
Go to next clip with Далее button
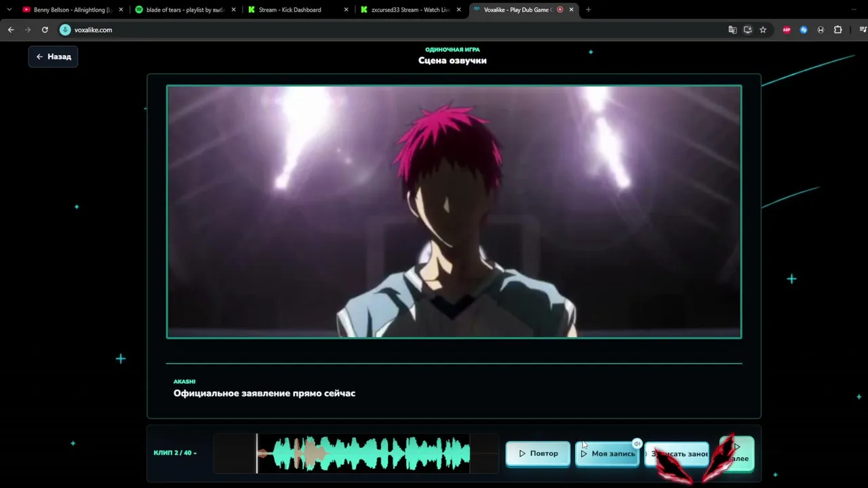(736, 453)
